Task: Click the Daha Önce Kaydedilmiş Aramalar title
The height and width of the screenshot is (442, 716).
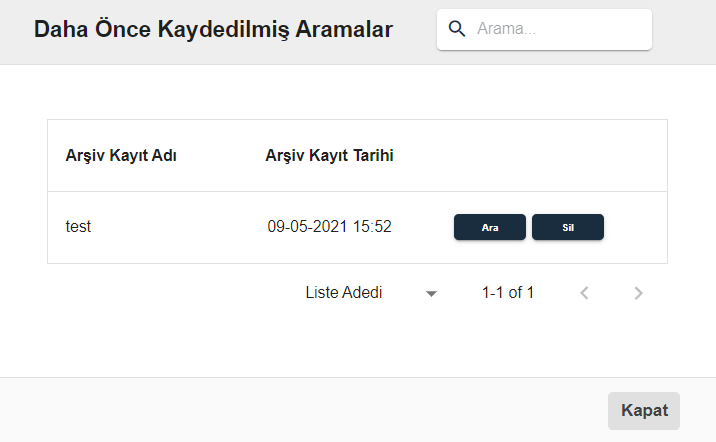Action: (213, 29)
